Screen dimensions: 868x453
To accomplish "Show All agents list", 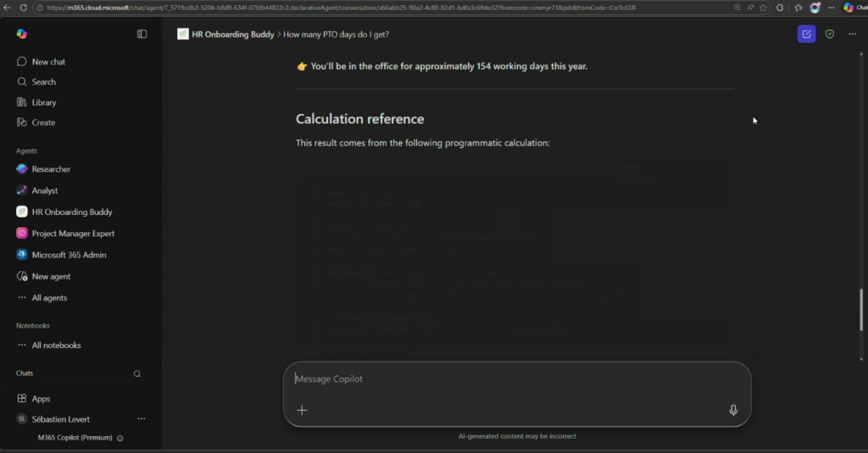I will 49,297.
